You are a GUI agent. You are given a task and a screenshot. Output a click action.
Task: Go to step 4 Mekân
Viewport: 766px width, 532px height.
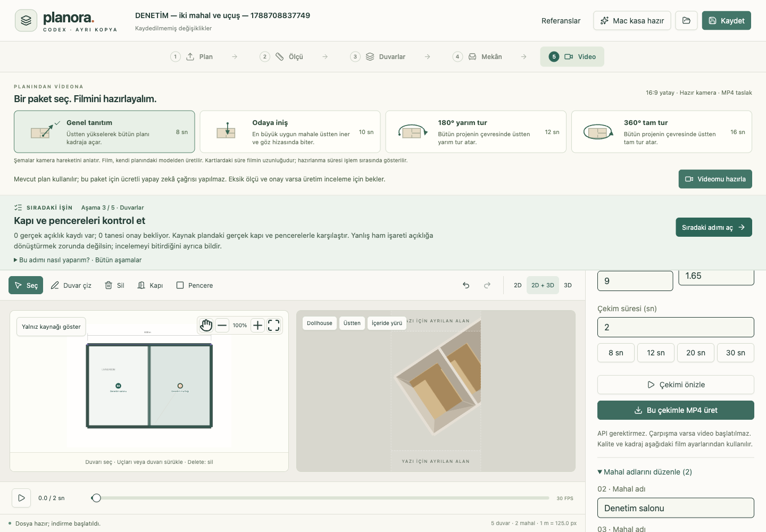coord(478,56)
